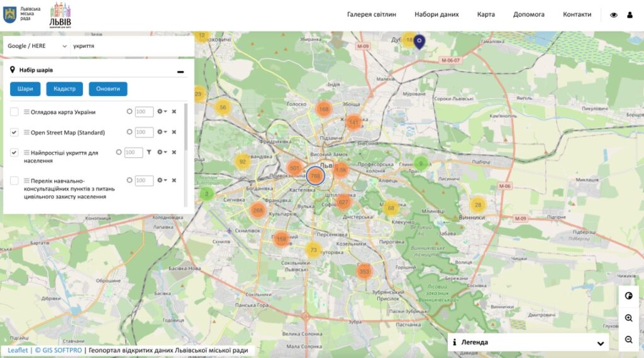Remove the Open Street Map layer
The height and width of the screenshot is (358, 644).
174,132
